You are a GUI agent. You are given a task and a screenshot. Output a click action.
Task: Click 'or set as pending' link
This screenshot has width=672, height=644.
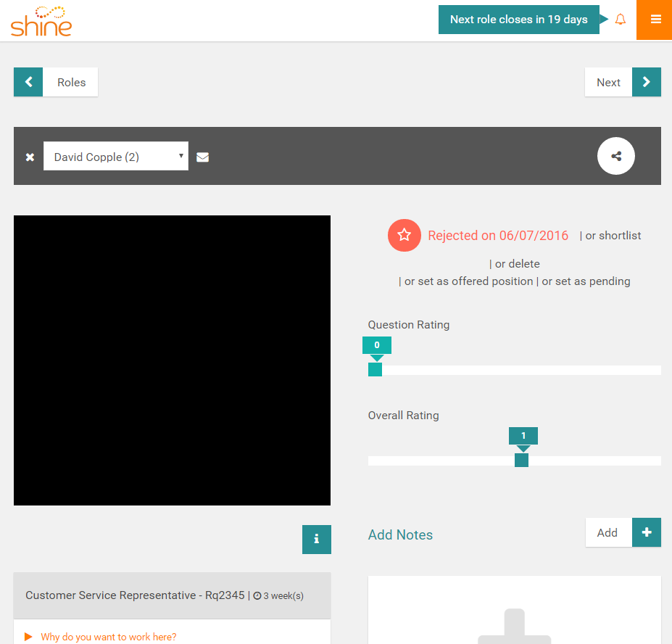pos(586,281)
